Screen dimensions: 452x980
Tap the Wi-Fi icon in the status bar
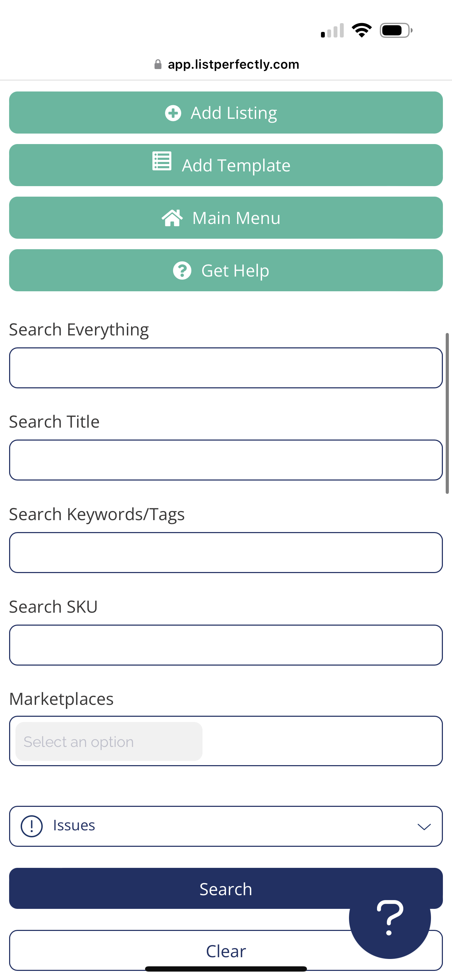(362, 30)
